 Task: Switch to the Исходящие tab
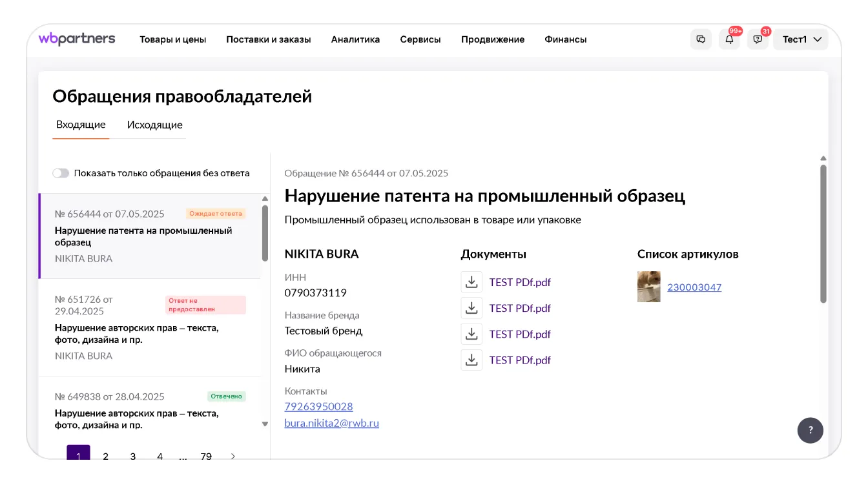(x=154, y=125)
